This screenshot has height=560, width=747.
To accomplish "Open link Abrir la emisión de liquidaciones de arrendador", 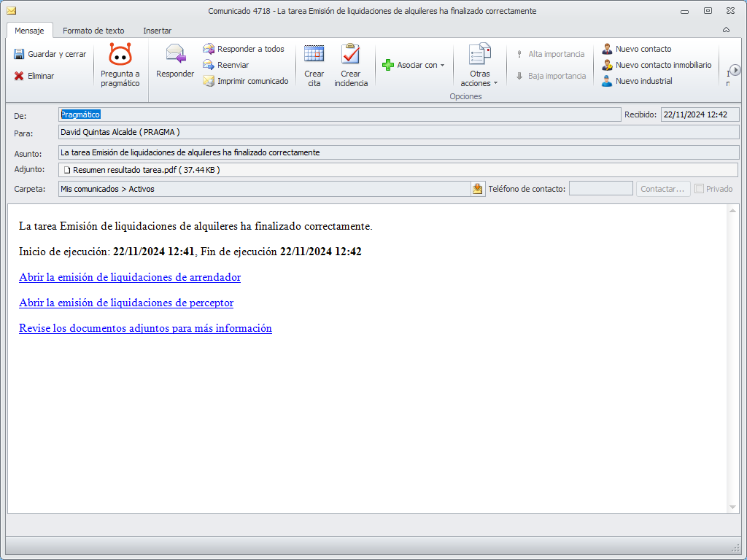I will pos(130,277).
